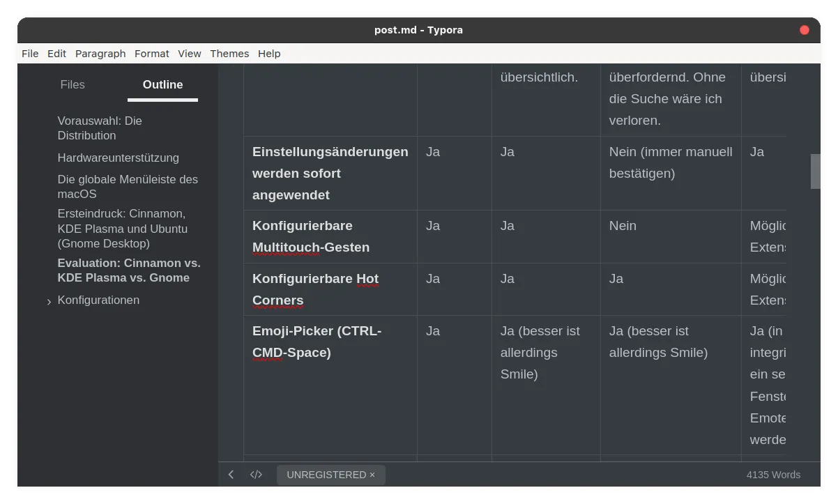Open the Themes menu

229,54
